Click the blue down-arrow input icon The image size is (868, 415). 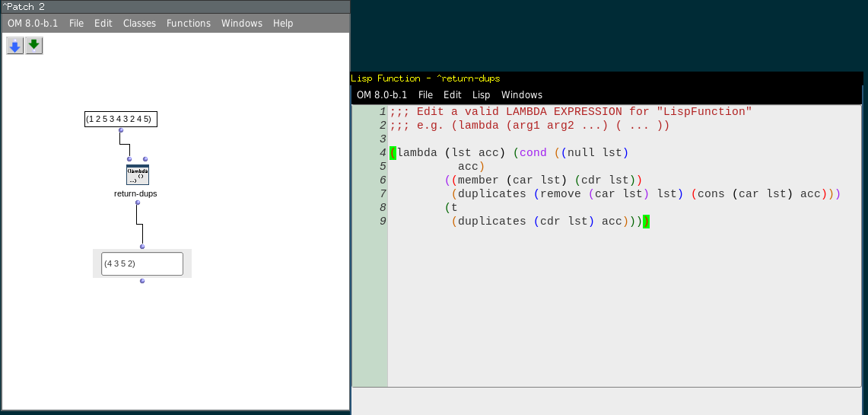(14, 46)
